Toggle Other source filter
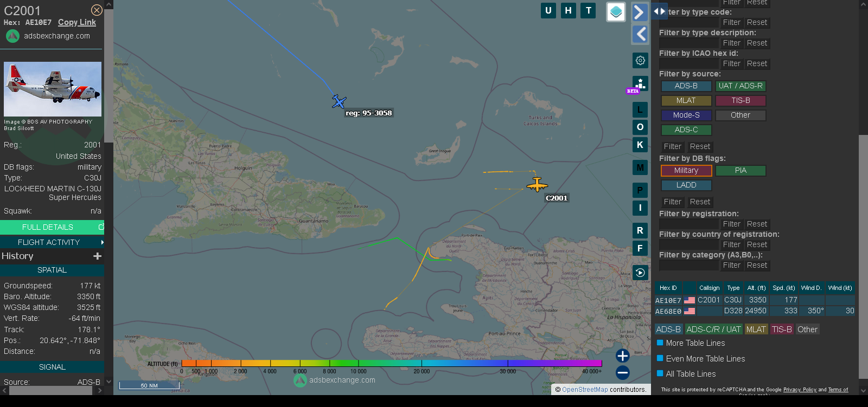868x407 pixels. point(741,115)
